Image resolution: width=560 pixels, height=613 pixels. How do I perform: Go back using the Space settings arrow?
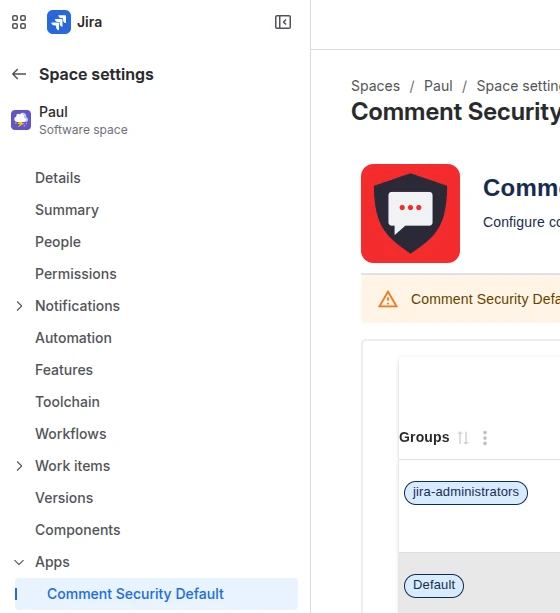coord(19,74)
